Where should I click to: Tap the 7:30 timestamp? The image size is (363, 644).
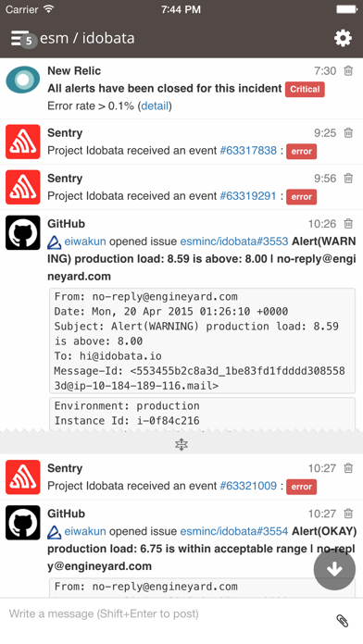[x=325, y=70]
